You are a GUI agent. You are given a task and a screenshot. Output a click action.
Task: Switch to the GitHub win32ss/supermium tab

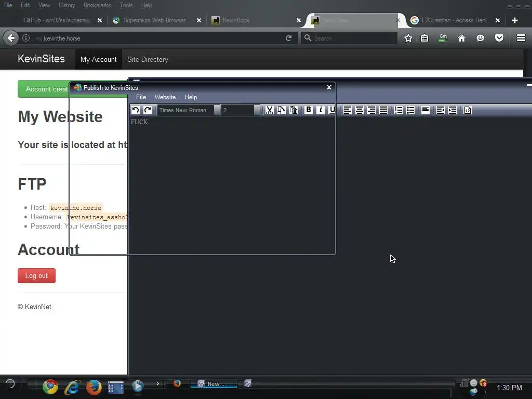[58, 20]
